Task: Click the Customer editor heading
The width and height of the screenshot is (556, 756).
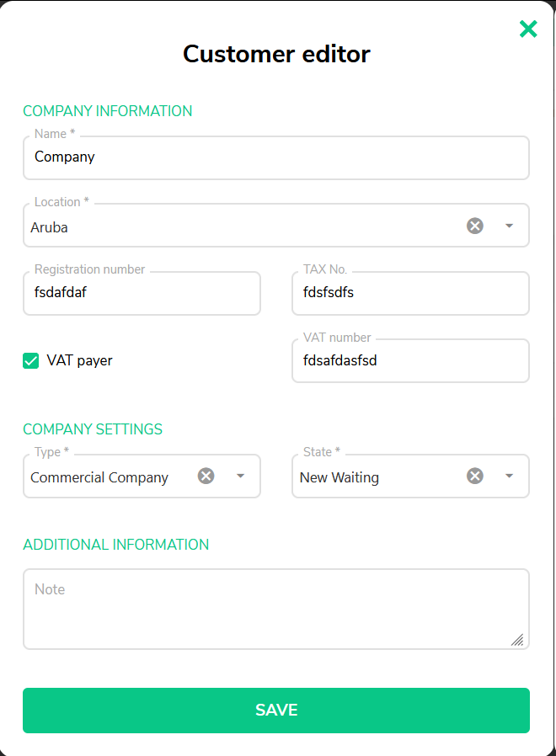Action: tap(276, 54)
